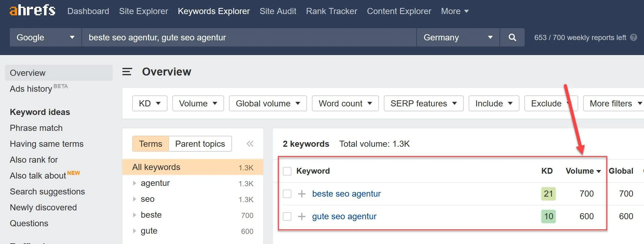
Task: Click the keyword search input field
Action: tap(249, 37)
